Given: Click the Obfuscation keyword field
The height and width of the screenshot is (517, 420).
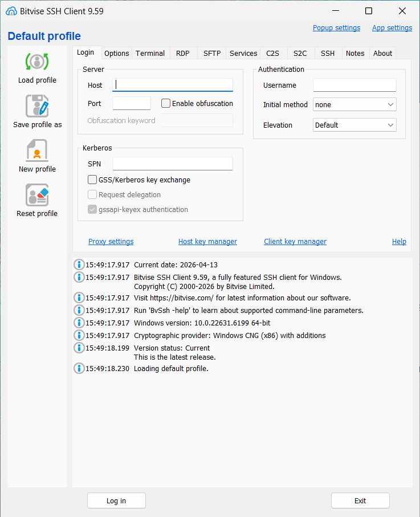Looking at the screenshot, I should (198, 120).
